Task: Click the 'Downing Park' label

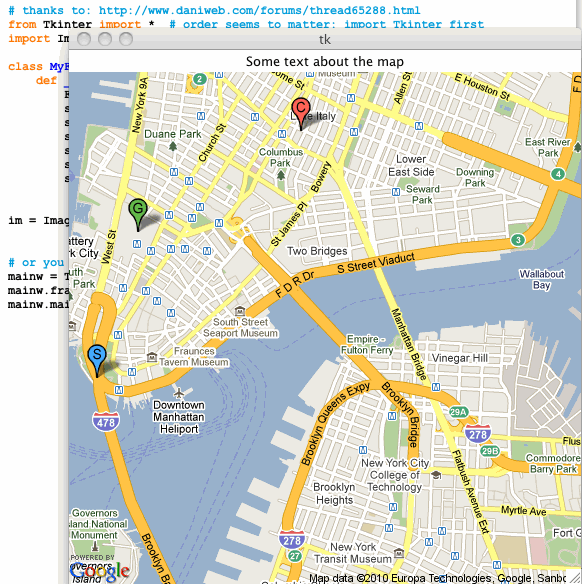Action: (475, 177)
